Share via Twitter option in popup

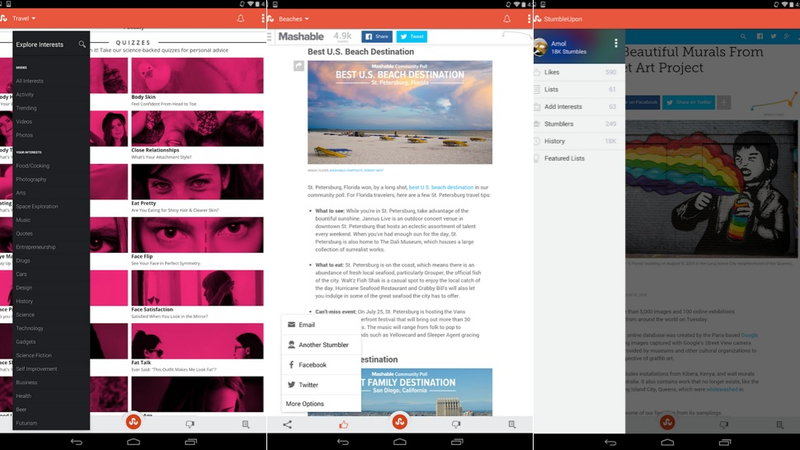pyautogui.click(x=321, y=384)
